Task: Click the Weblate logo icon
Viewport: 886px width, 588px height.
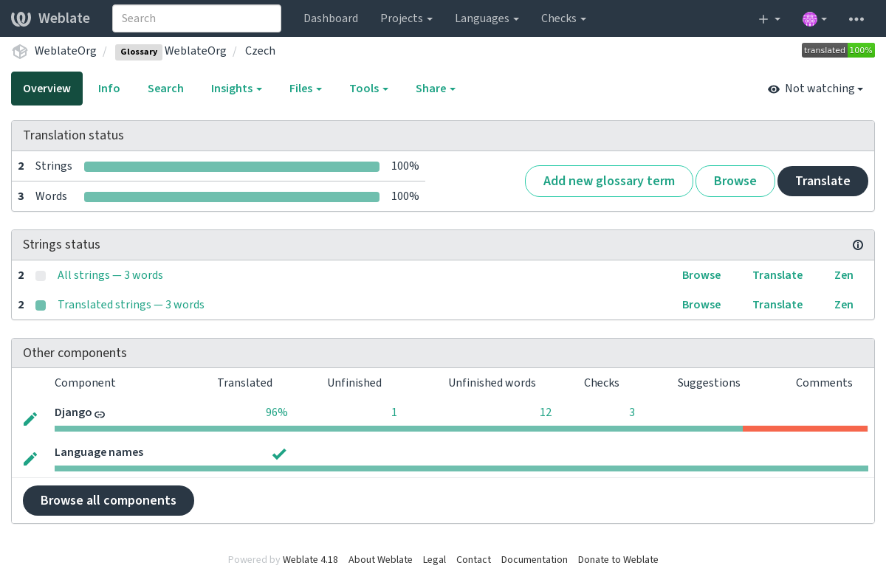Action: (21, 18)
